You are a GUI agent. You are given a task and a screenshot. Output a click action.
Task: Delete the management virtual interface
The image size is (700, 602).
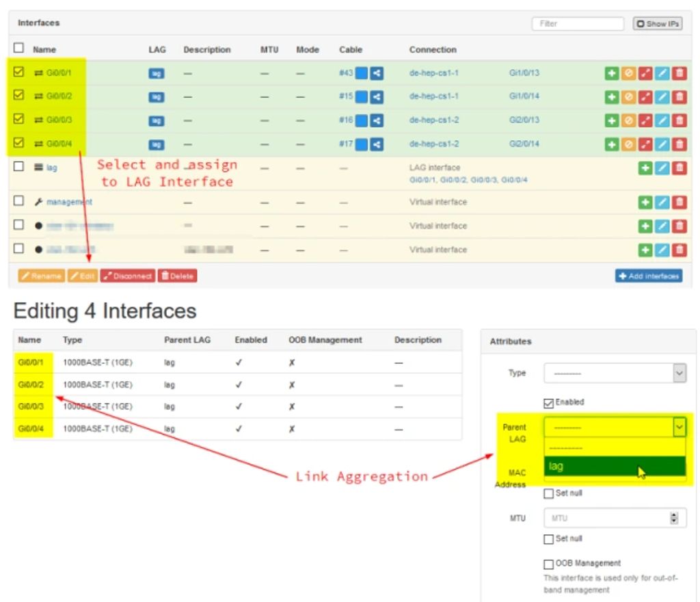click(x=678, y=202)
